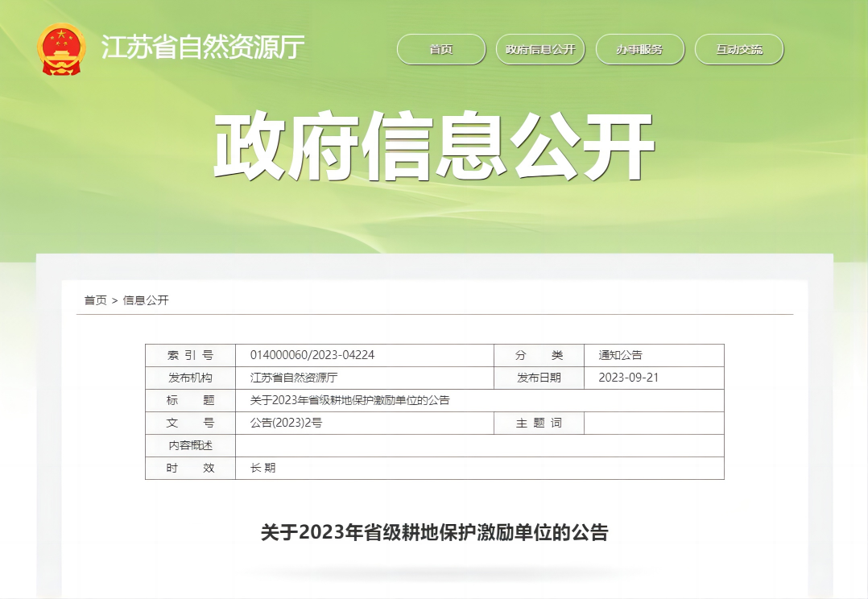Select the index number 014000060/2023-04224
This screenshot has width=868, height=599.
tap(312, 355)
